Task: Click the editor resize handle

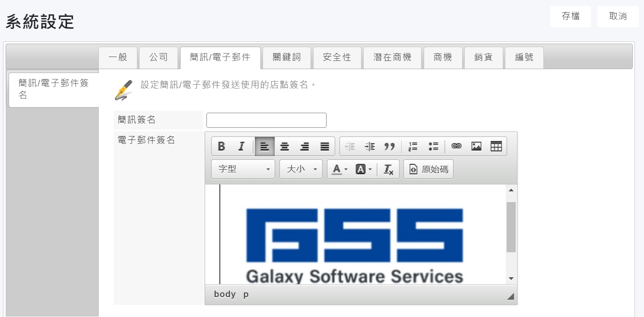Action: 511,296
